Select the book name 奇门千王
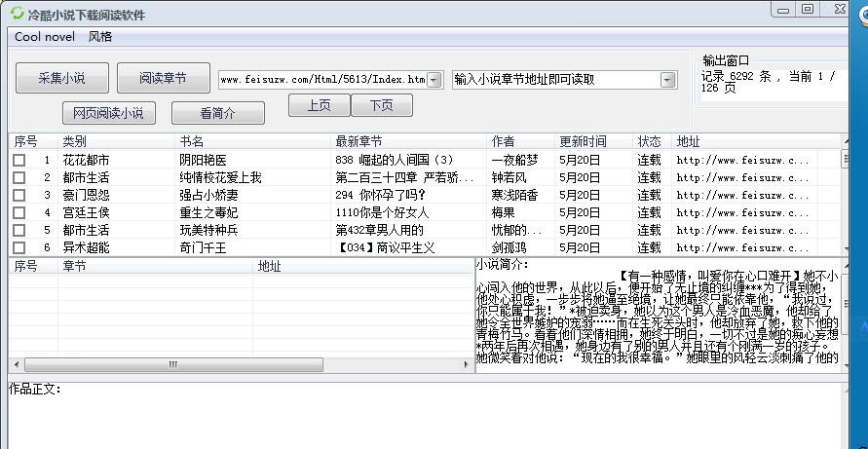Screen dimensions: 868x449 (203, 248)
